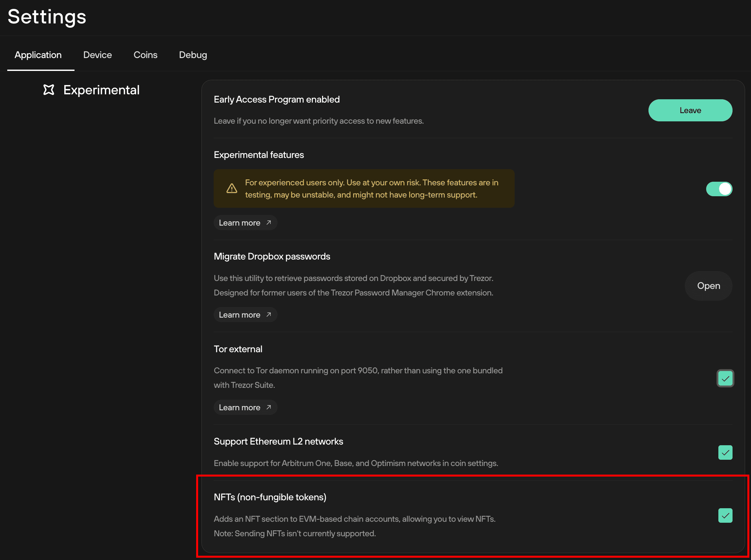Viewport: 751px width, 560px height.
Task: Click the 'Tor external' title
Action: tap(238, 349)
